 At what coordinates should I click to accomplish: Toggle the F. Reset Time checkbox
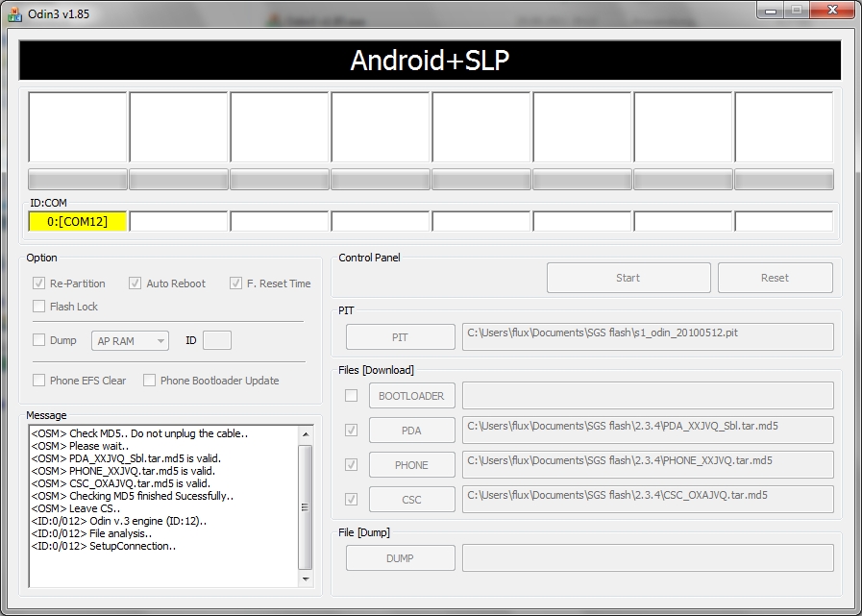point(235,283)
